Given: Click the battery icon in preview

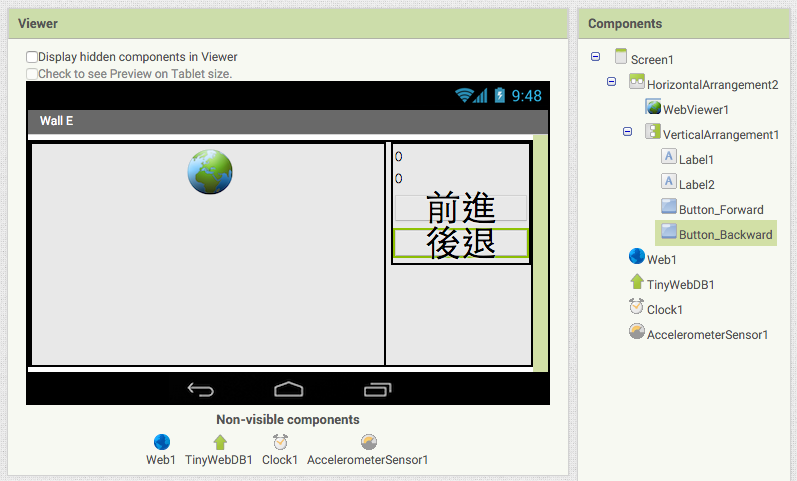Looking at the screenshot, I should 500,95.
